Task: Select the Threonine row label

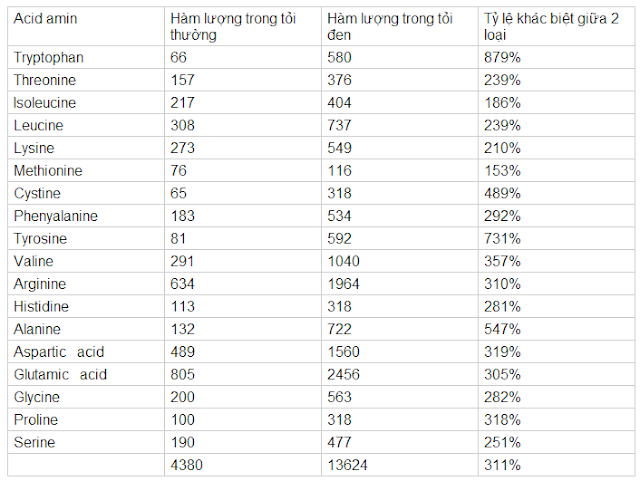Action: click(45, 80)
